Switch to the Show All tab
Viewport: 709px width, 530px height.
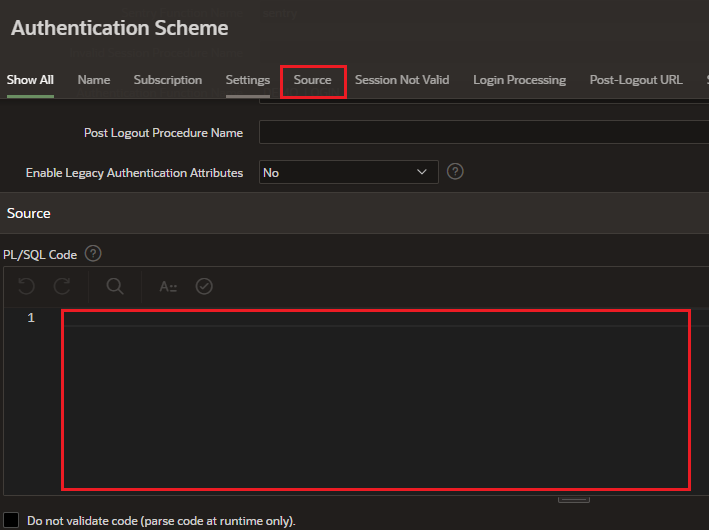[x=30, y=80]
